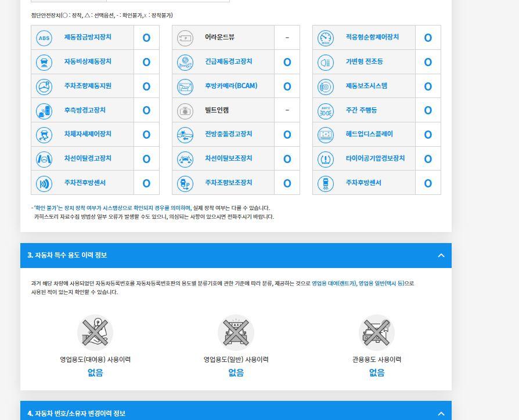Click the 헤드업디스플레이 icon
Image resolution: width=519 pixels, height=420 pixels.
[x=326, y=135]
